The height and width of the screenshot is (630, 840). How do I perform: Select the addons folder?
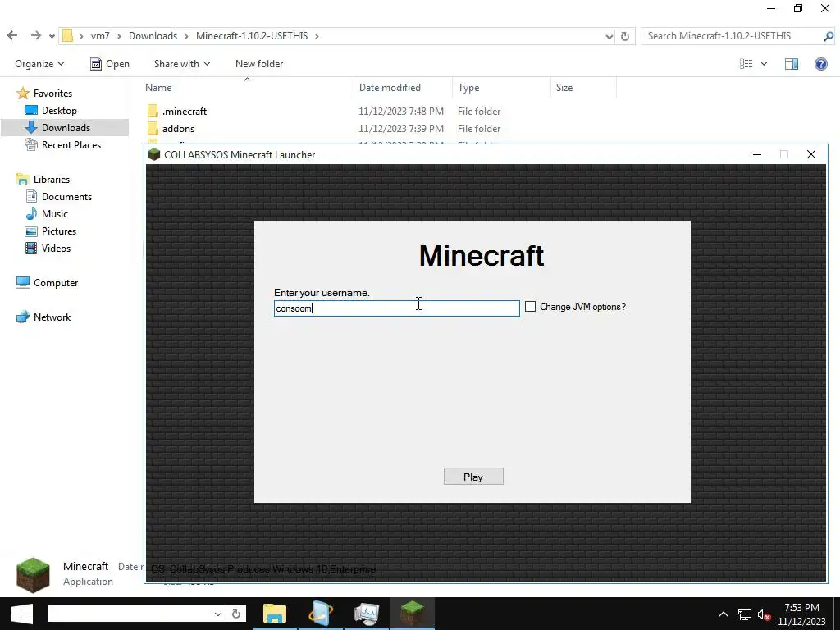coord(178,129)
